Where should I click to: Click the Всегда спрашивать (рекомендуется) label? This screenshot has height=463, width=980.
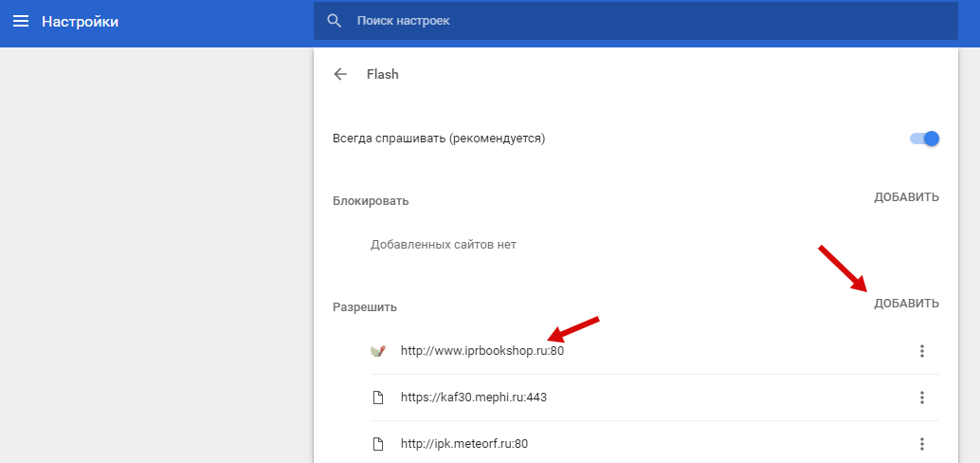[x=439, y=139]
